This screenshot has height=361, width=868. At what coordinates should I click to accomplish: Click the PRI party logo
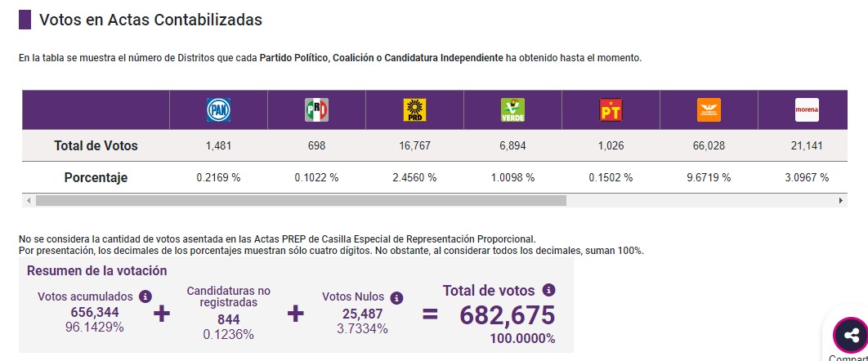coord(316,109)
